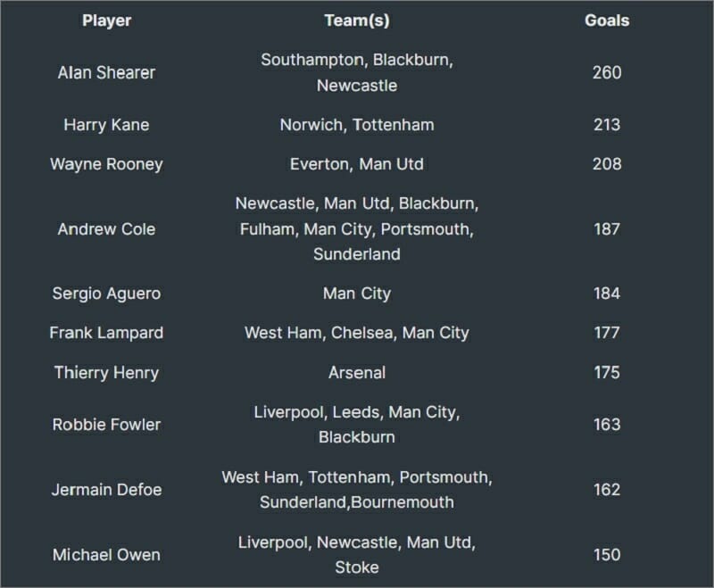Select Wayne Rooney's name cell
The image size is (714, 588).
tap(106, 164)
